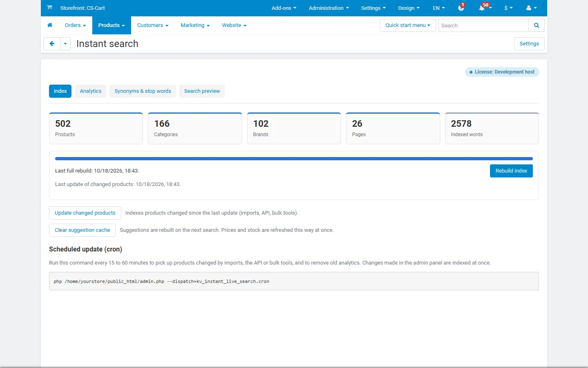Open the Synonyms & stop words tab
This screenshot has width=588, height=368.
pos(143,91)
